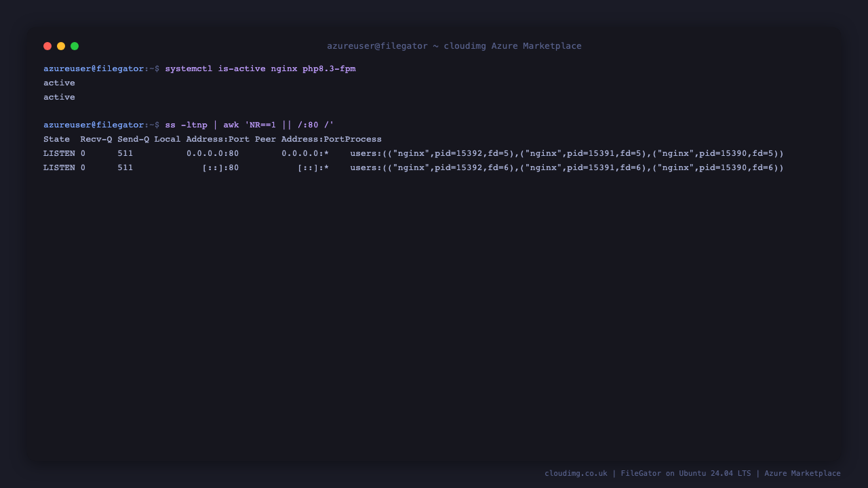This screenshot has width=868, height=488.
Task: Click the 'Peer Address:PortProcess' header
Action: [x=318, y=139]
